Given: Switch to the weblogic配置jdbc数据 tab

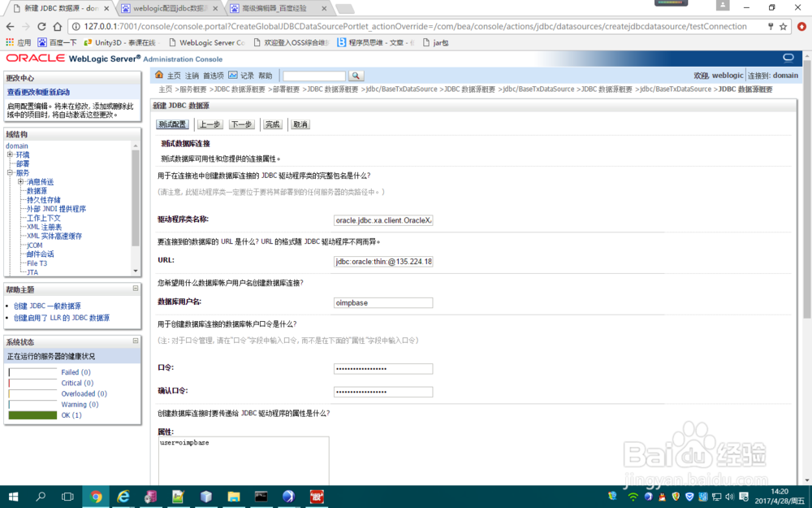Looking at the screenshot, I should point(171,8).
